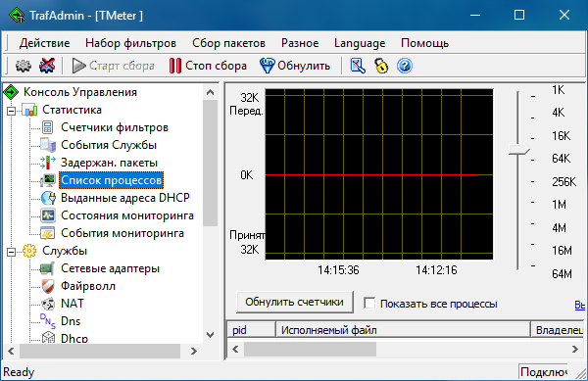This screenshot has width=588, height=381.
Task: Click the Счетчики фильтров calculator icon
Action: 48,127
